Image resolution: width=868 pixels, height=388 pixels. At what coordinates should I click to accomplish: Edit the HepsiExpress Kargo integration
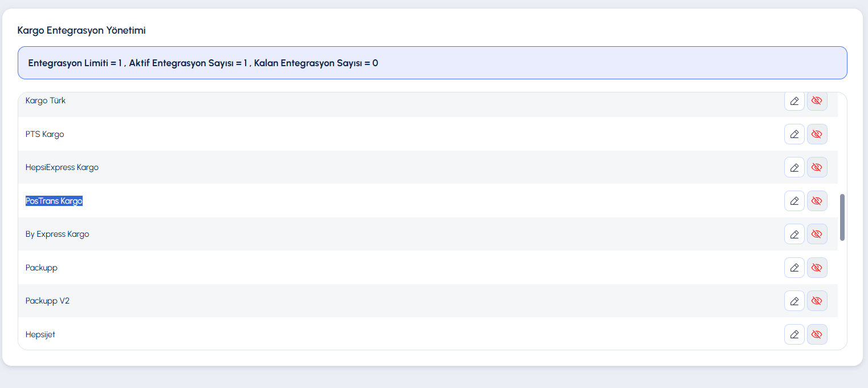click(x=794, y=167)
